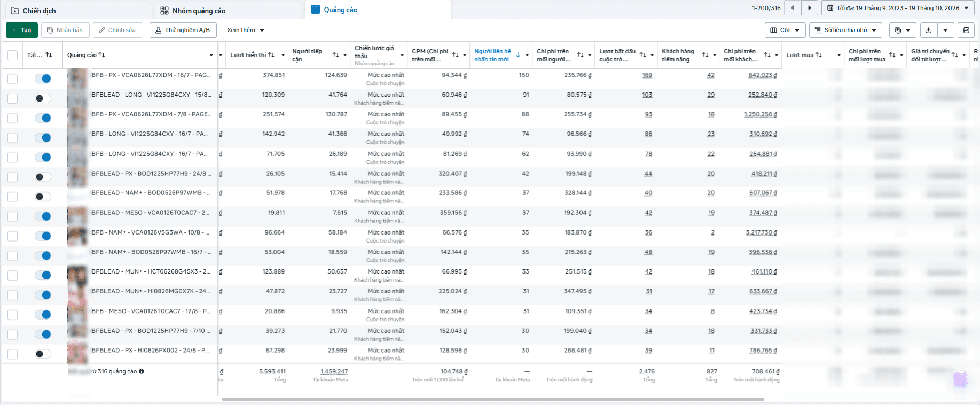Click the underlined value 842.023 ₫
The height and width of the screenshot is (405, 980).
coord(763,75)
